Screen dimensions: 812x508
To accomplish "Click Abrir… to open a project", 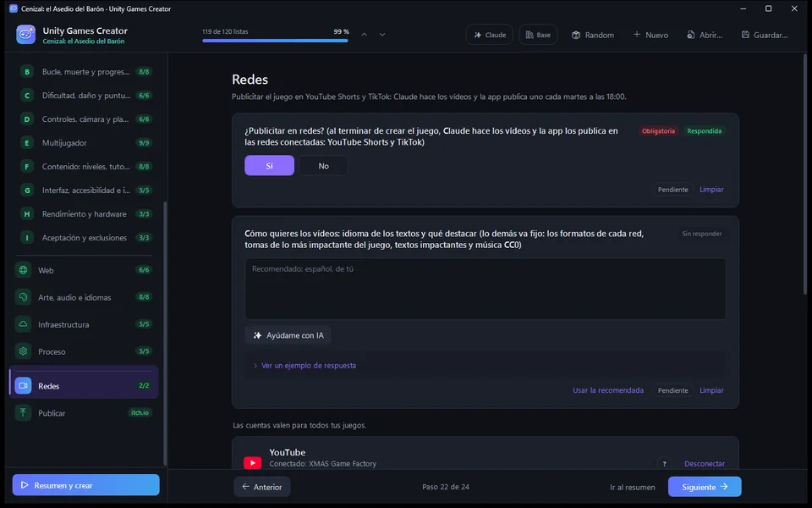I will click(x=705, y=35).
